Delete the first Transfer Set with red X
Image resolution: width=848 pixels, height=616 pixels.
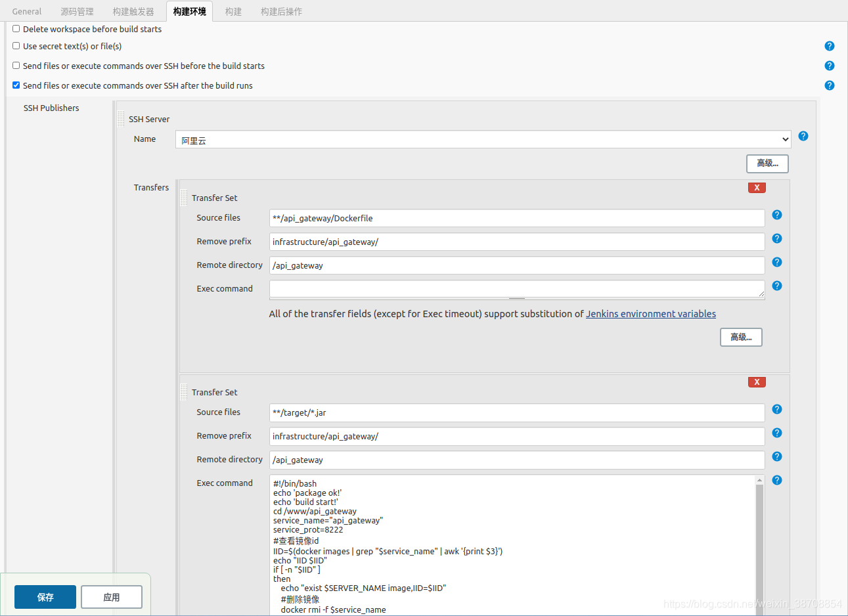click(x=757, y=188)
